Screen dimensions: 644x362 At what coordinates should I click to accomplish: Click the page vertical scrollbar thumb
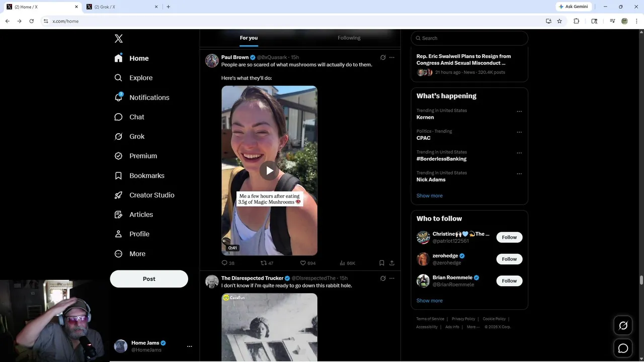point(641,280)
